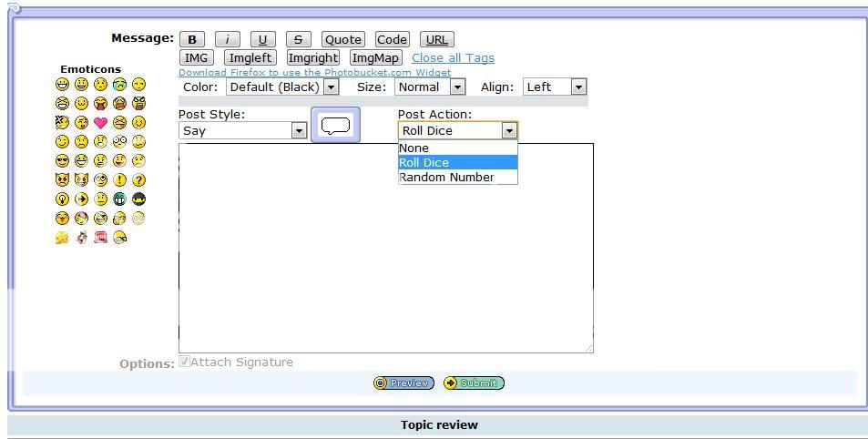The height and width of the screenshot is (439, 868).
Task: Click the Close all Tags link
Action: point(453,57)
